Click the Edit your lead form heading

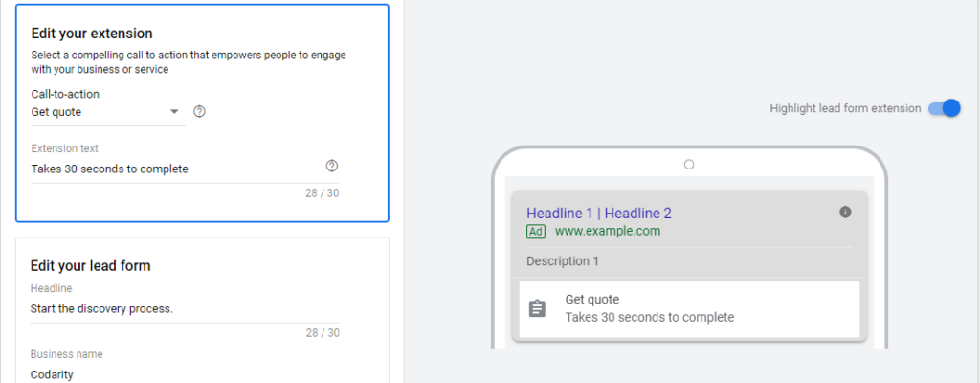pyautogui.click(x=91, y=266)
